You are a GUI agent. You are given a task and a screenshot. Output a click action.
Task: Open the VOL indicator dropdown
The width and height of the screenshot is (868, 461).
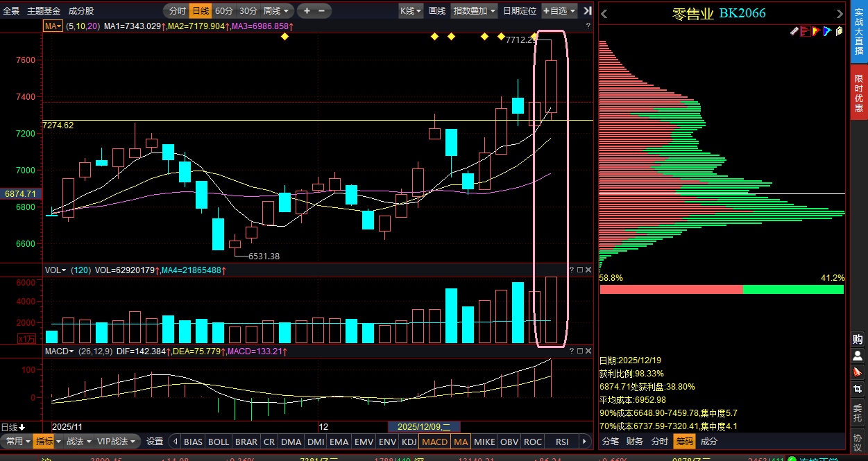pyautogui.click(x=56, y=270)
